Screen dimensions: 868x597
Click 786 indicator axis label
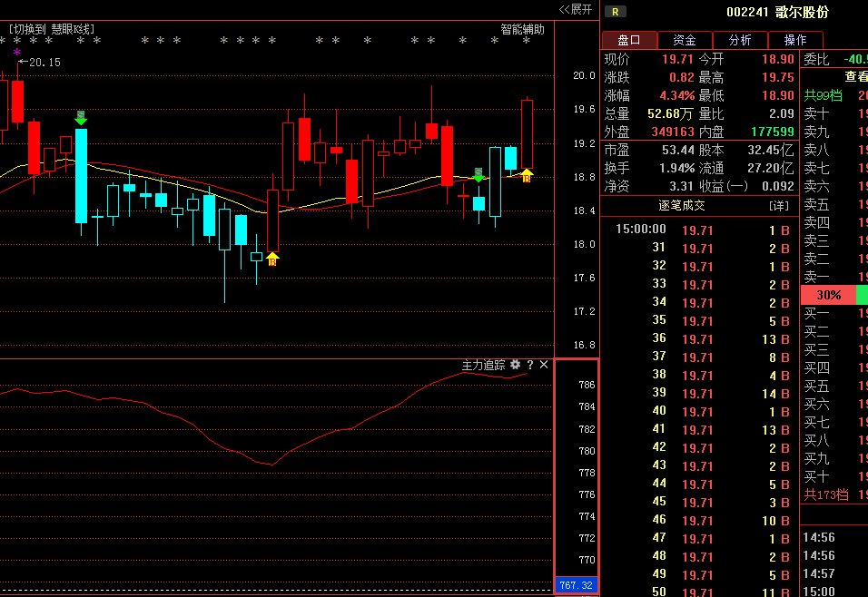[587, 385]
